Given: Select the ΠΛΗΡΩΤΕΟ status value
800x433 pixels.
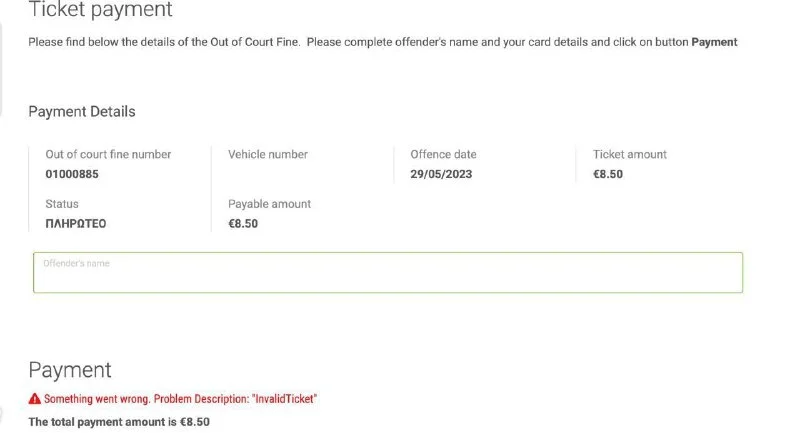Looking at the screenshot, I should coord(76,224).
